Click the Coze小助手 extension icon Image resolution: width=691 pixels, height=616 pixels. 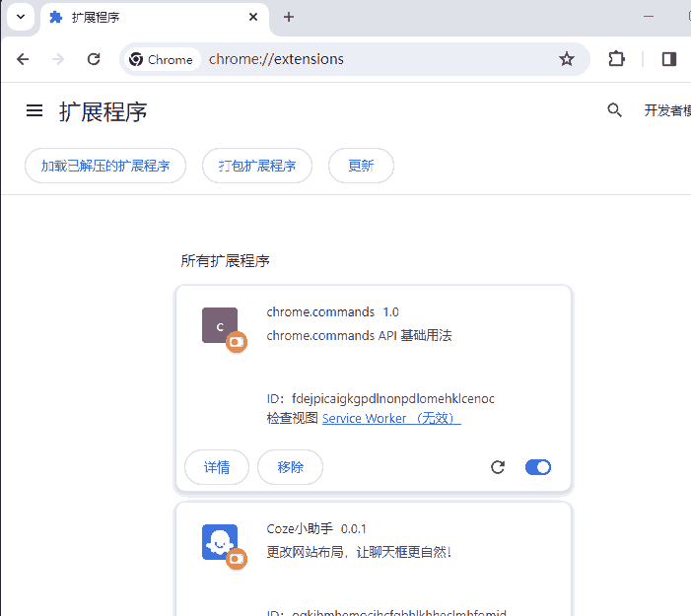click(x=220, y=542)
